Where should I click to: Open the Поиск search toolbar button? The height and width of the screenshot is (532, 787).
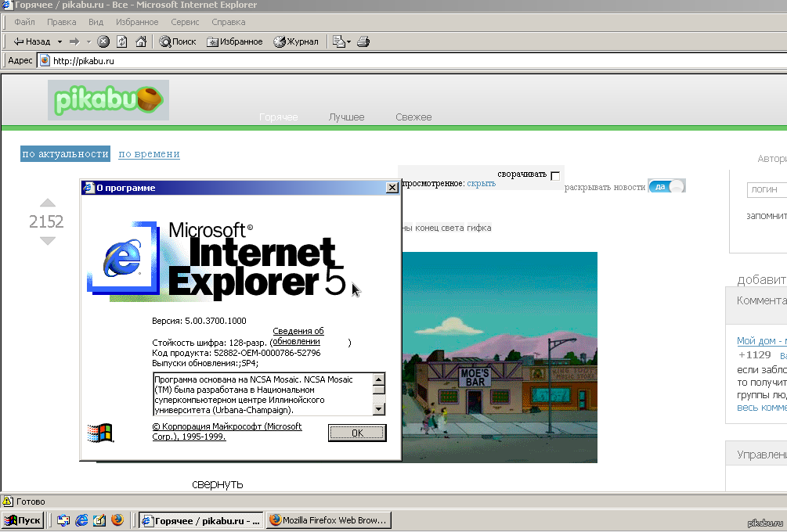pyautogui.click(x=178, y=41)
